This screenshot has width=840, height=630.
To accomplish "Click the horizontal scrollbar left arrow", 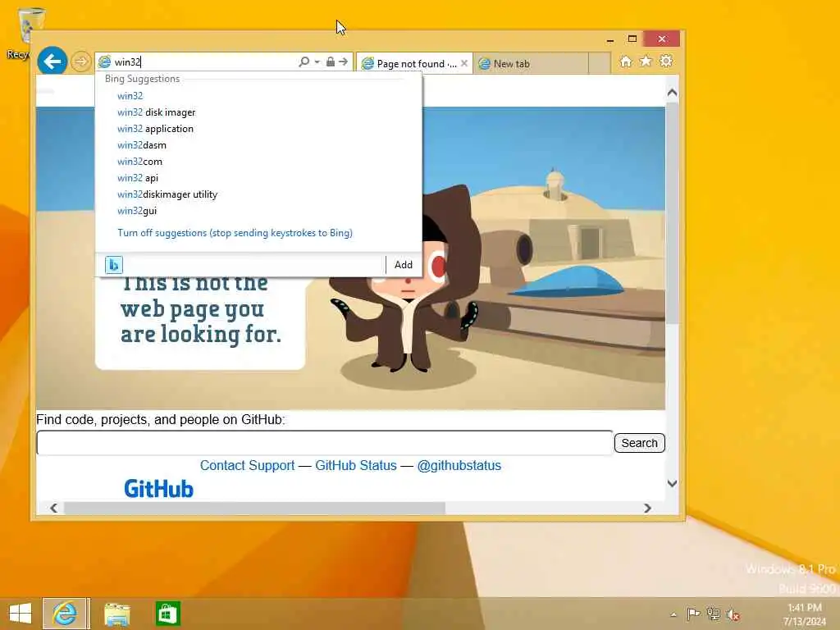I will (x=53, y=508).
